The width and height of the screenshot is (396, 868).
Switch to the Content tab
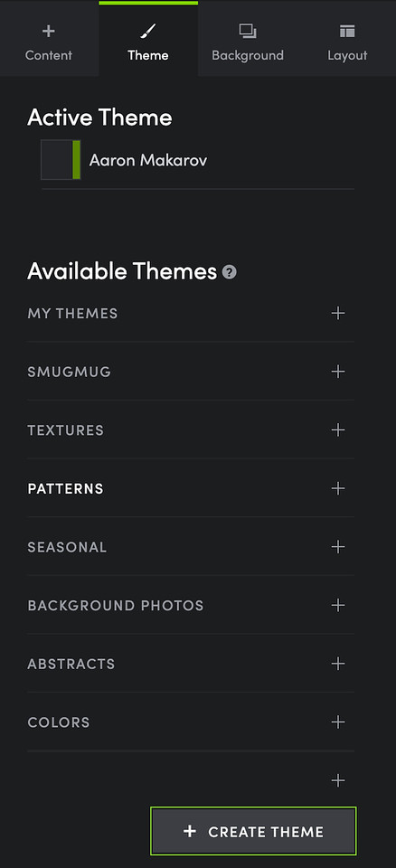(50, 38)
